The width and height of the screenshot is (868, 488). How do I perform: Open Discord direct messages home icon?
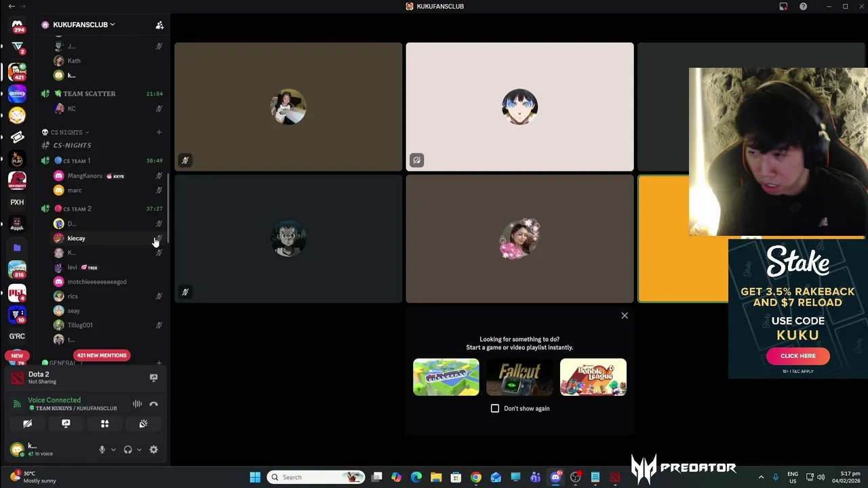[x=17, y=25]
